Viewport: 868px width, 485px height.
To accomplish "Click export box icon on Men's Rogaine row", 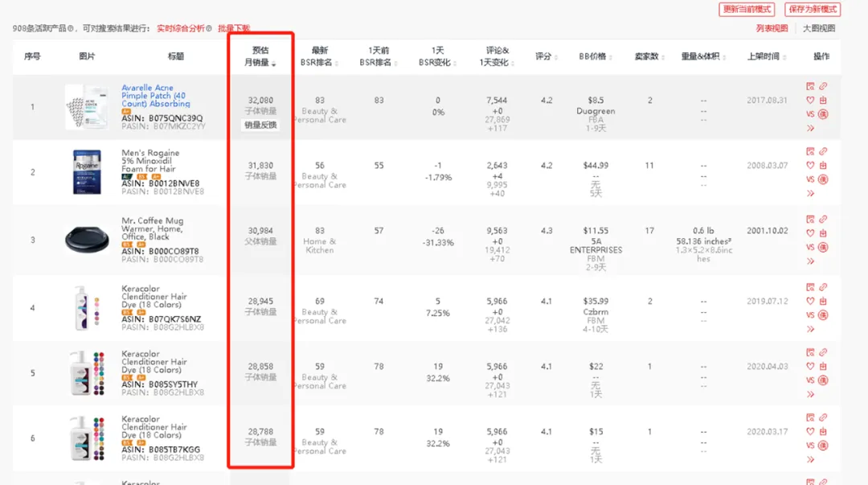I will pyautogui.click(x=823, y=165).
